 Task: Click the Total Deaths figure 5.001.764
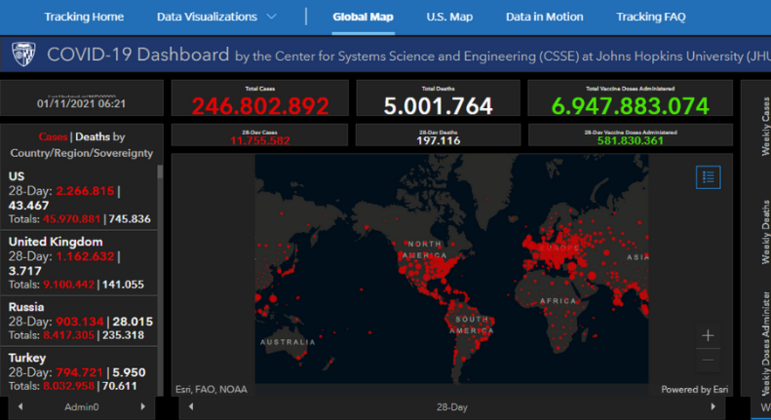[438, 106]
